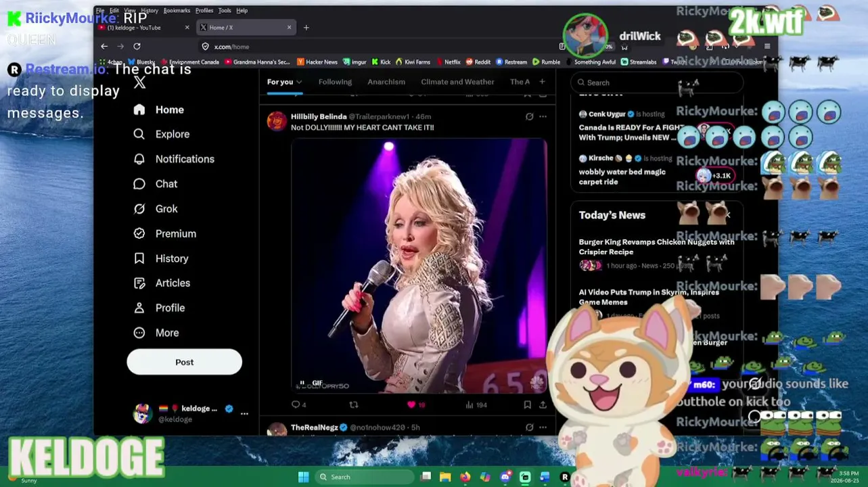Pause the Dolly GIF playback
The height and width of the screenshot is (487, 868).
coord(302,383)
